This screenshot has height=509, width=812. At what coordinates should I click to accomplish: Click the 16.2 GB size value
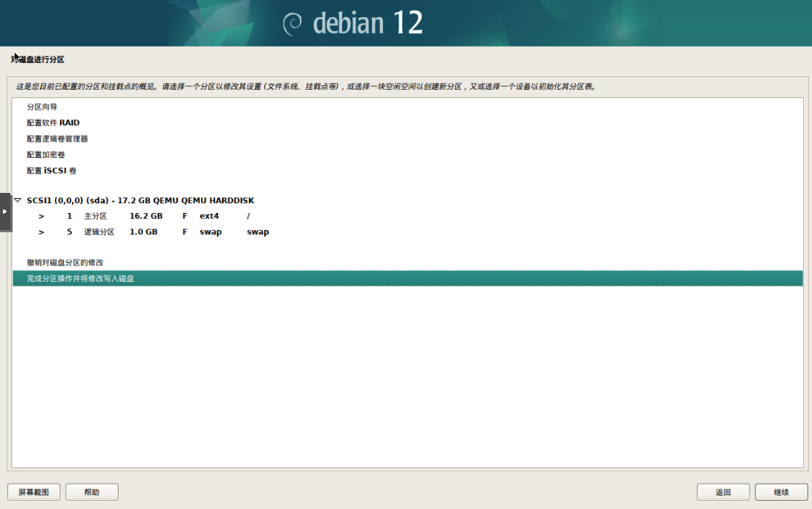tap(146, 216)
